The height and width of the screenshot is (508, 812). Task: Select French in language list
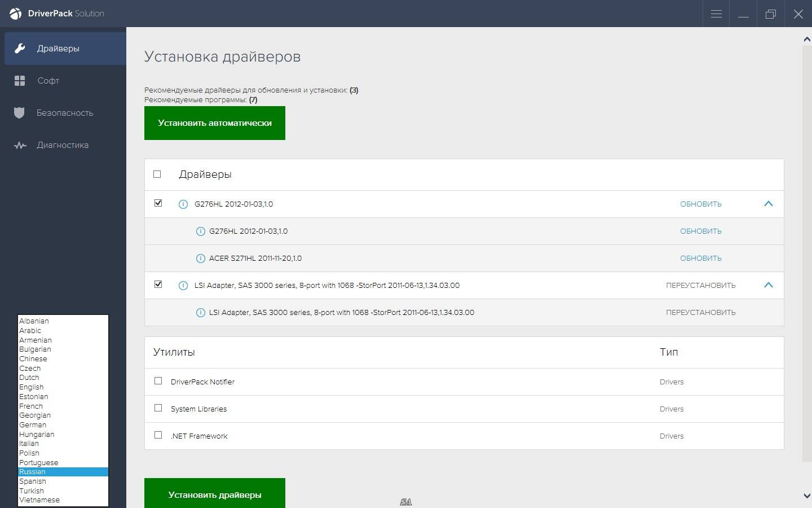[x=63, y=406]
